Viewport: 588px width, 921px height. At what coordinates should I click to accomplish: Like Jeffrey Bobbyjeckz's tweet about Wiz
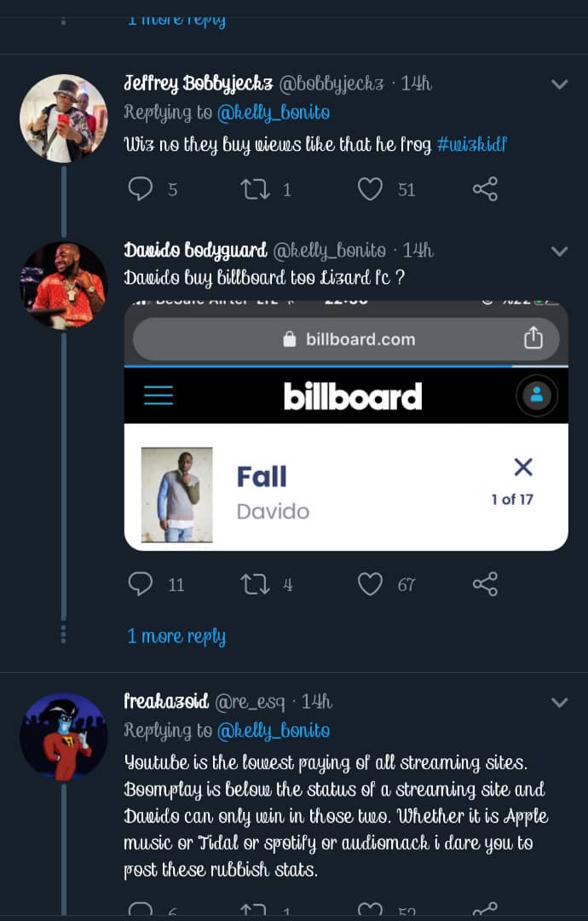coord(370,188)
